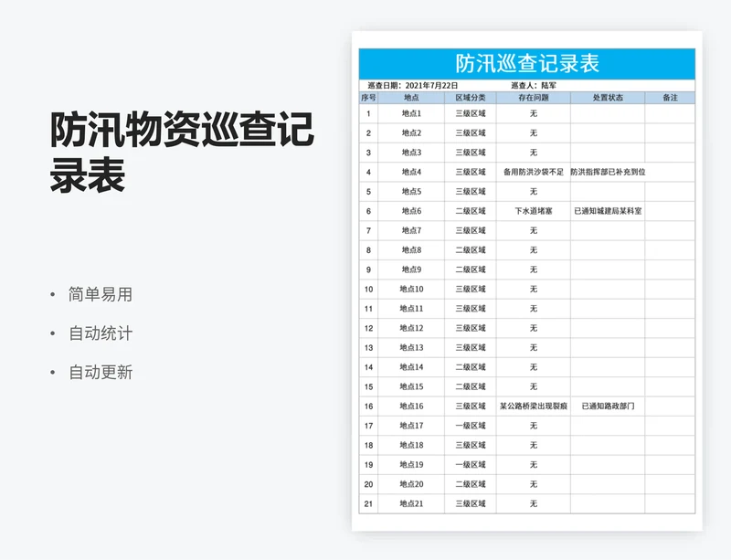Click the cell '地点6'
Screen dimensions: 731x560
pyautogui.click(x=411, y=211)
